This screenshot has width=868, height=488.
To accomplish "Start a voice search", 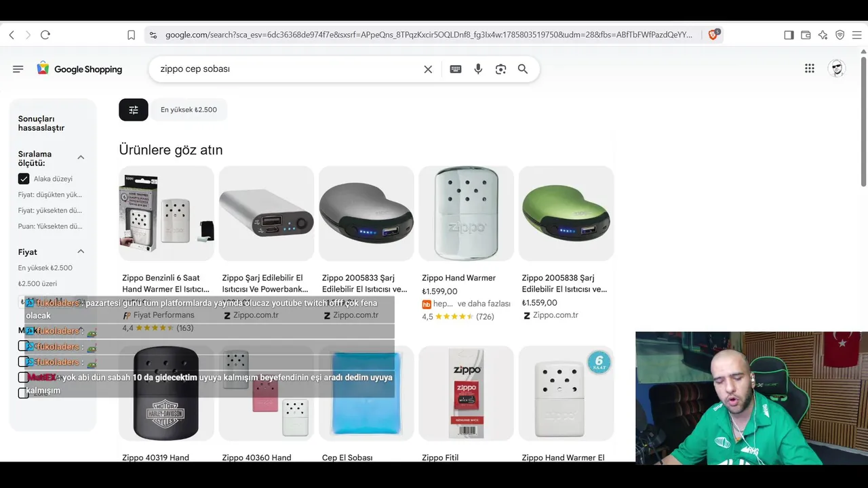I will pos(478,69).
